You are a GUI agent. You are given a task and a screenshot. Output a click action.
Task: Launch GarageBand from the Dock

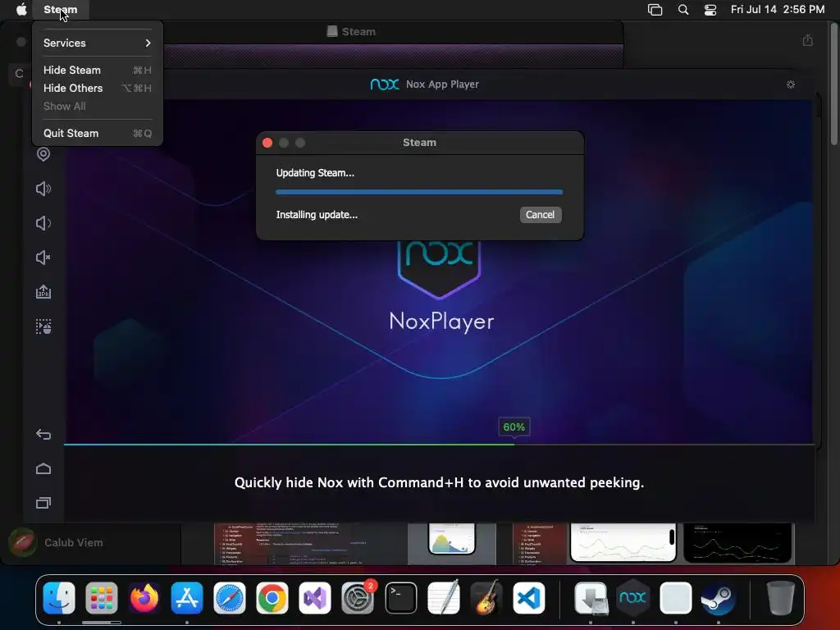[486, 597]
